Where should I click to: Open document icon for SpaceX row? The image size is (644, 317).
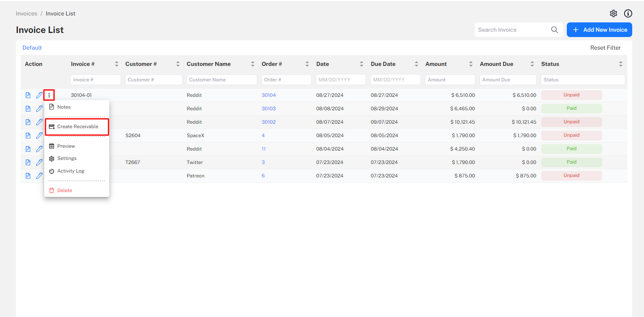(28, 136)
